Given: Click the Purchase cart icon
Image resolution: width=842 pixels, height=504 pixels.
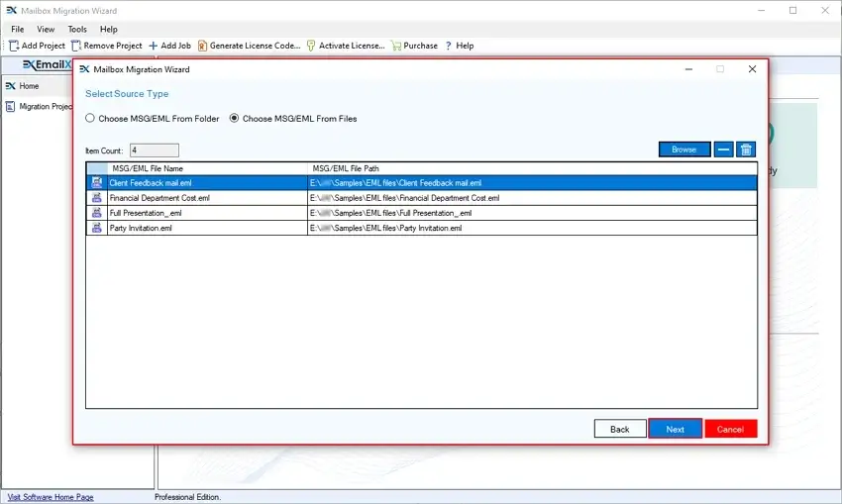Looking at the screenshot, I should click(x=396, y=46).
